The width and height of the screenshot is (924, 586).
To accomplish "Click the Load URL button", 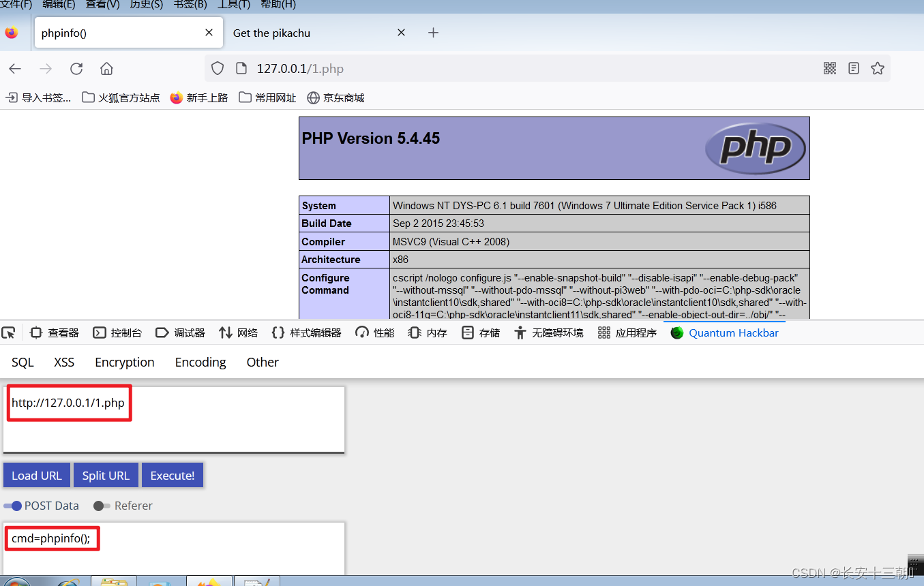I will tap(37, 476).
